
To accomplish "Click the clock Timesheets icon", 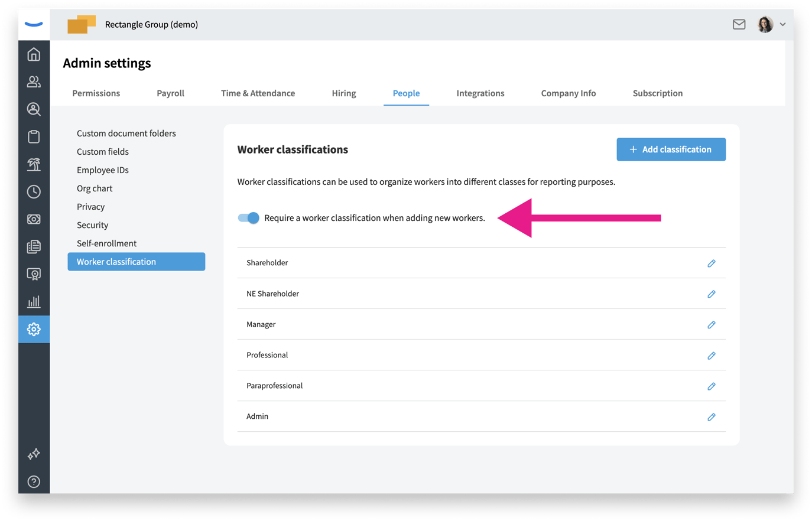I will (x=34, y=191).
